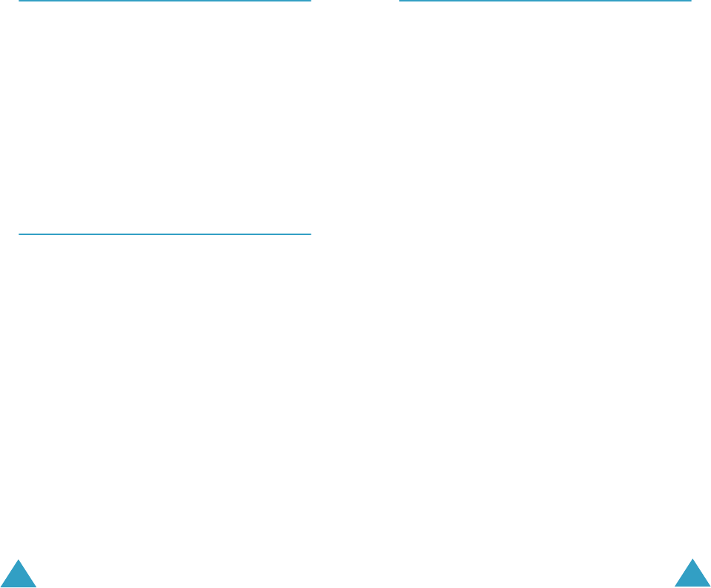Click the blue rule atop the right page
This screenshot has width=711, height=588.
(545, 1)
